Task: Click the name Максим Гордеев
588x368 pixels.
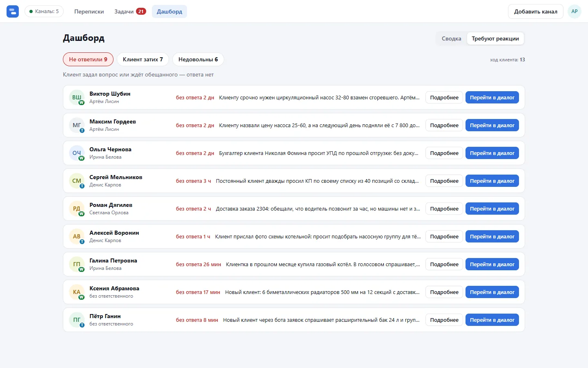Action: [x=113, y=121]
